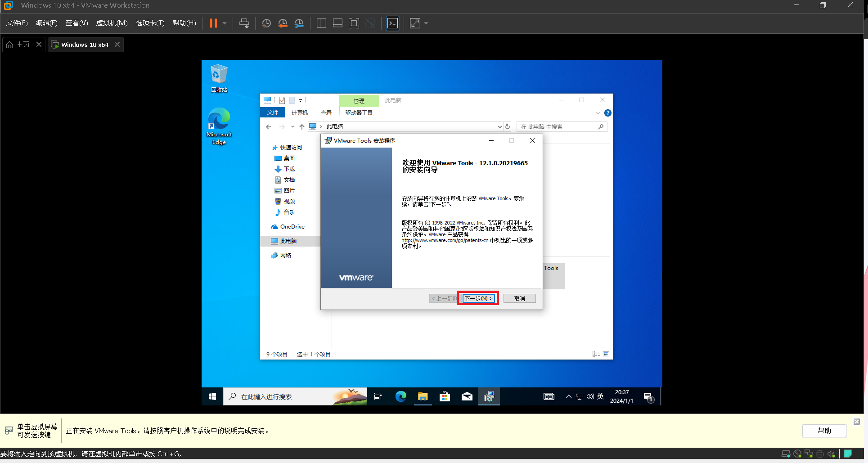
Task: Toggle the library sidebar panel icon
Action: pos(321,23)
